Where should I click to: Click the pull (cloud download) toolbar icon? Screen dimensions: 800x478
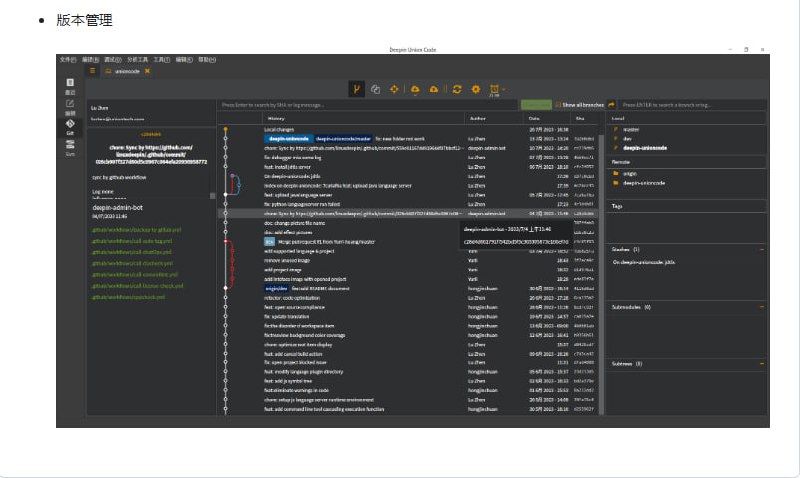pos(415,90)
